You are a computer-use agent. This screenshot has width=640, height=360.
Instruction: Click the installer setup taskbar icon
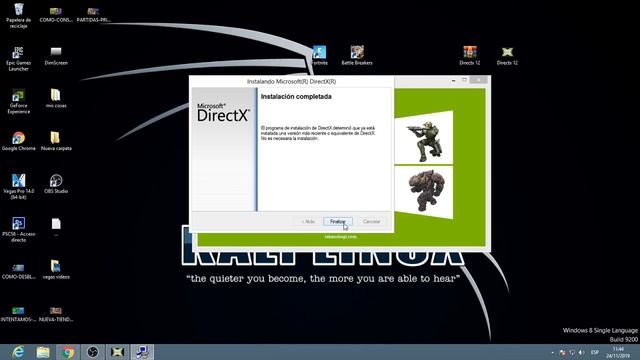point(142,352)
